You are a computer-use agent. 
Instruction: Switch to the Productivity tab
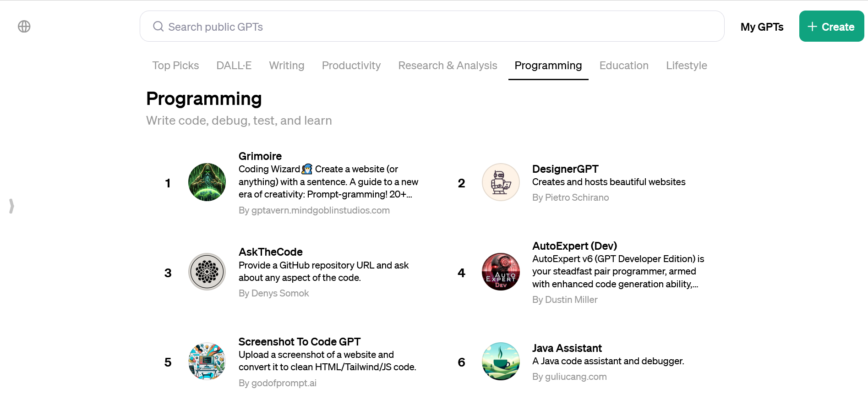click(351, 66)
